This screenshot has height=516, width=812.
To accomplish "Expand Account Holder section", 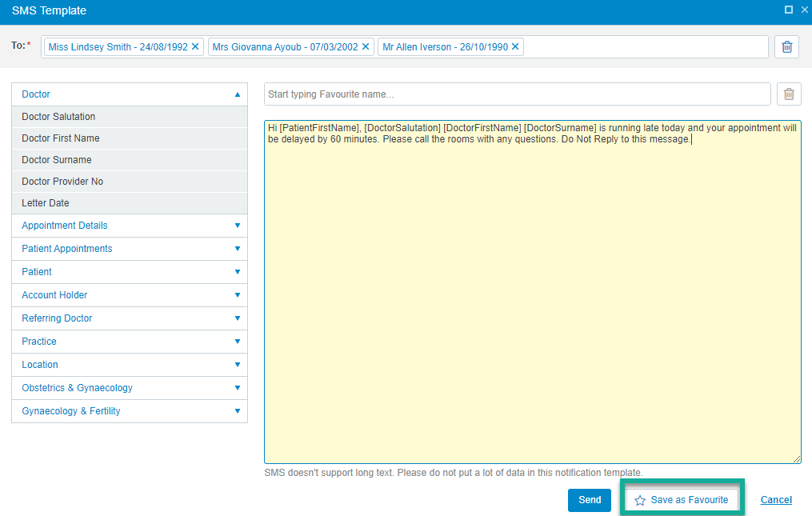I will click(130, 294).
